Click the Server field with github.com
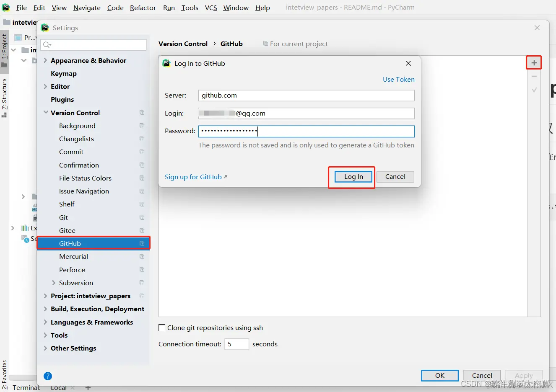Image resolution: width=556 pixels, height=392 pixels. 307,95
